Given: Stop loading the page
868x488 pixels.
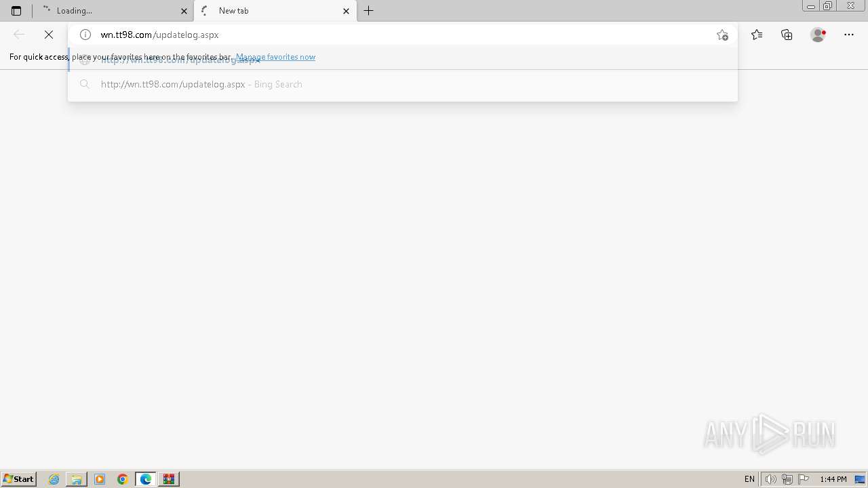Looking at the screenshot, I should tap(49, 35).
